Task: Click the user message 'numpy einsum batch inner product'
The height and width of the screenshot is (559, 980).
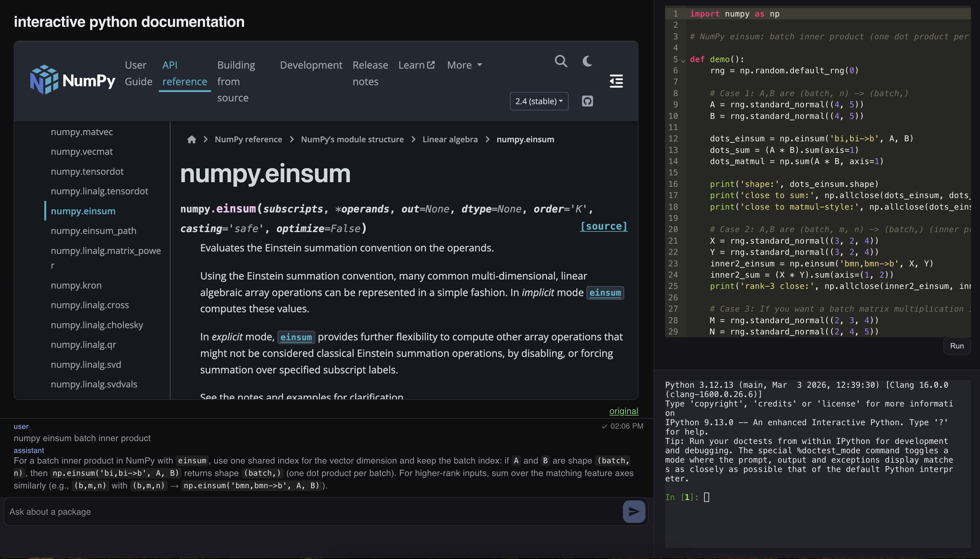Action: click(x=82, y=439)
